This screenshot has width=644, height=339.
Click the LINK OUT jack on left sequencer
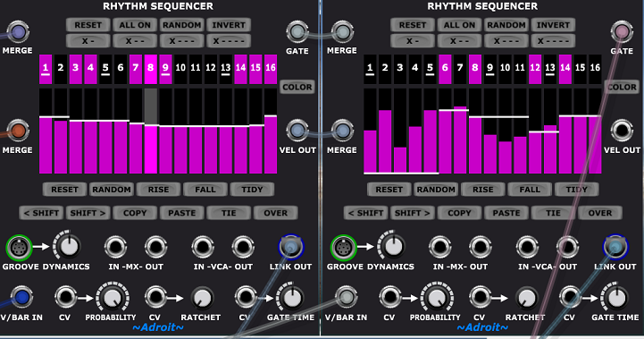[291, 247]
